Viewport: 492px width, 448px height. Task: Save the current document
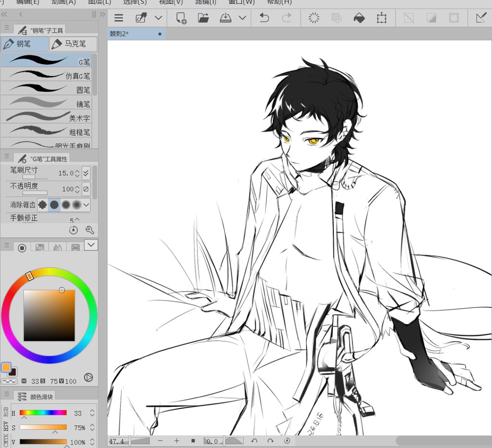point(225,18)
